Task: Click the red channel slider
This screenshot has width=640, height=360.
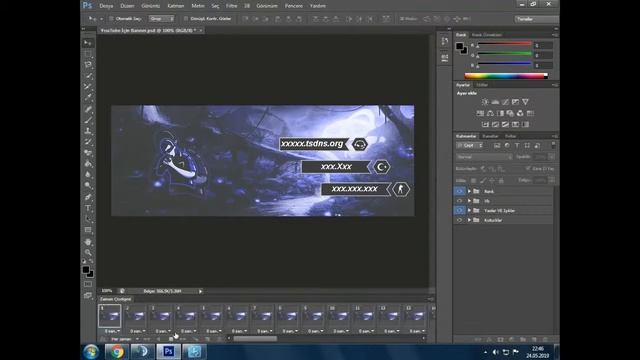Action: (x=504, y=44)
